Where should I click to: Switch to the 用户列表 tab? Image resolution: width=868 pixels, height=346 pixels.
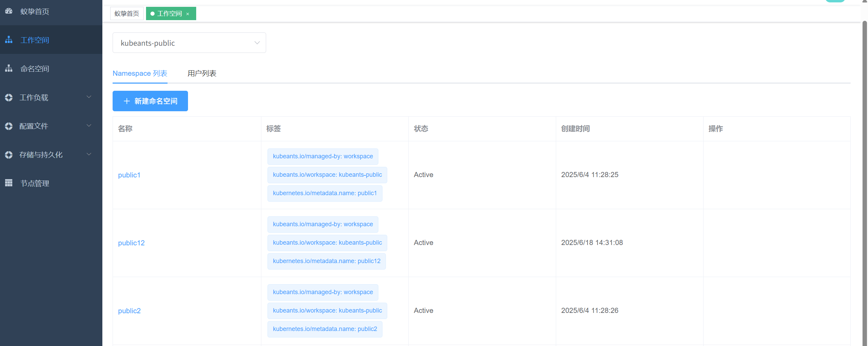pos(202,73)
